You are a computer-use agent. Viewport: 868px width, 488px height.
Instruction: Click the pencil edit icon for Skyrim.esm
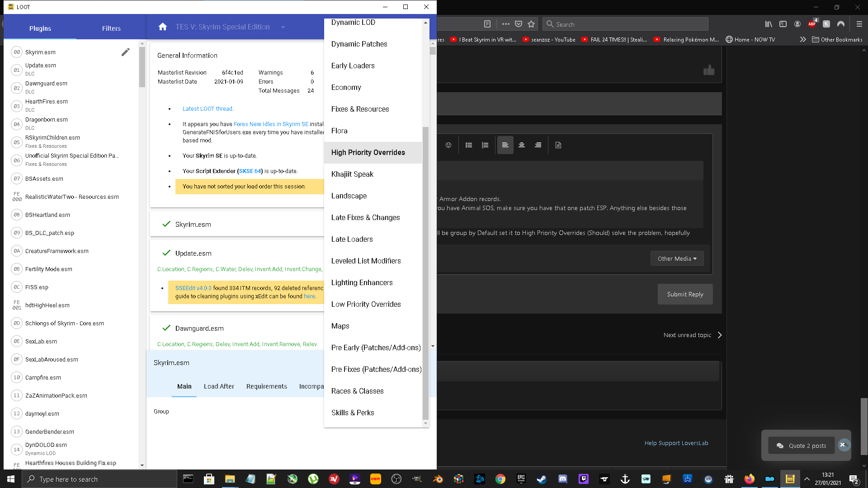click(x=125, y=52)
